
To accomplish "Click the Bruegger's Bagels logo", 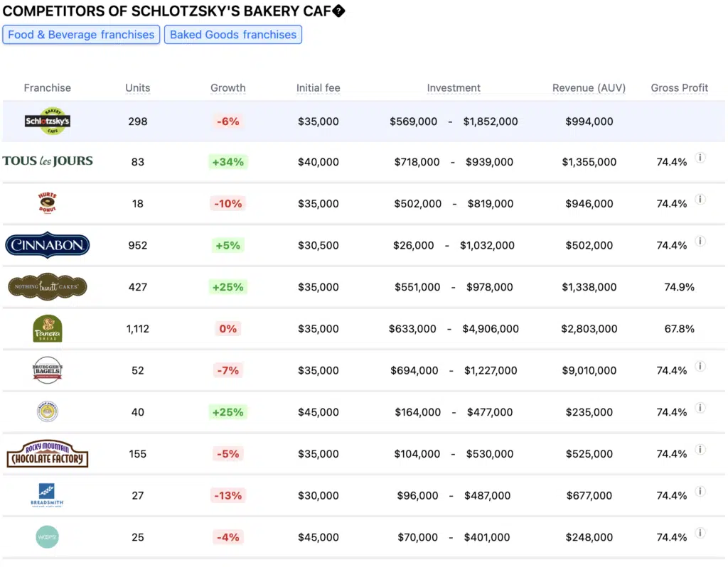I will [48, 370].
